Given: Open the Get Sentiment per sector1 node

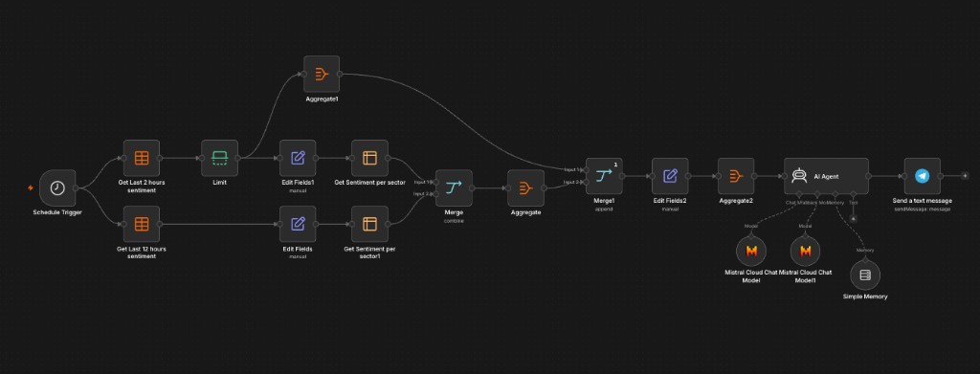Looking at the screenshot, I should pos(370,224).
